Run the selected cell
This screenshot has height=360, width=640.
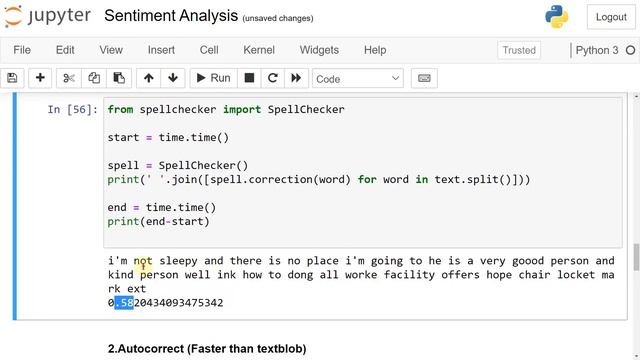213,78
